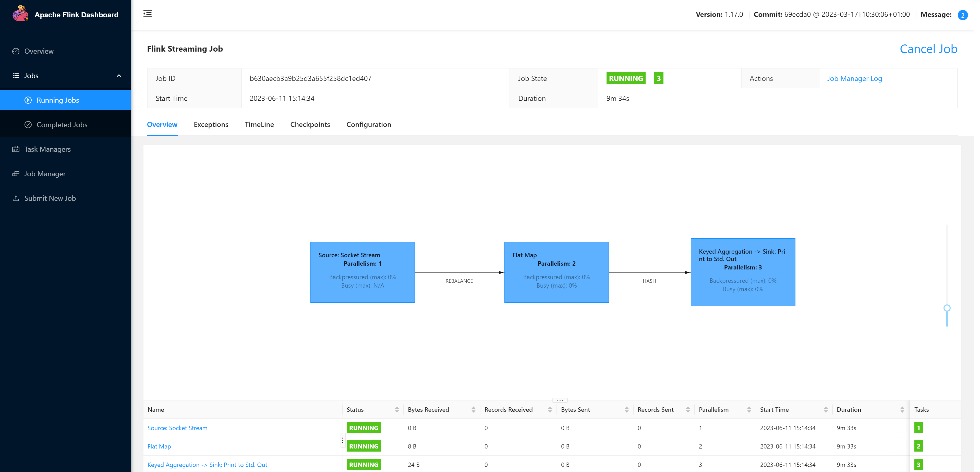Click the Job Manager sidebar icon
The image size is (980, 472).
[16, 173]
